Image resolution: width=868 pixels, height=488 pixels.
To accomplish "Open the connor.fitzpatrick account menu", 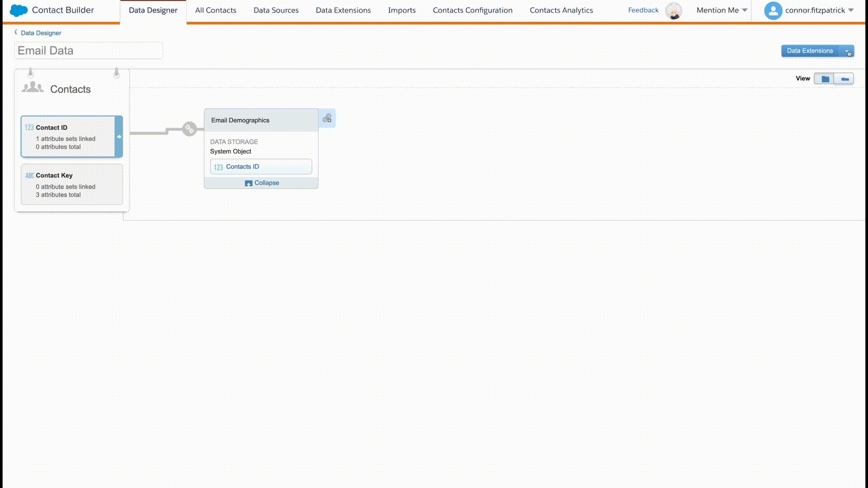I will point(819,10).
